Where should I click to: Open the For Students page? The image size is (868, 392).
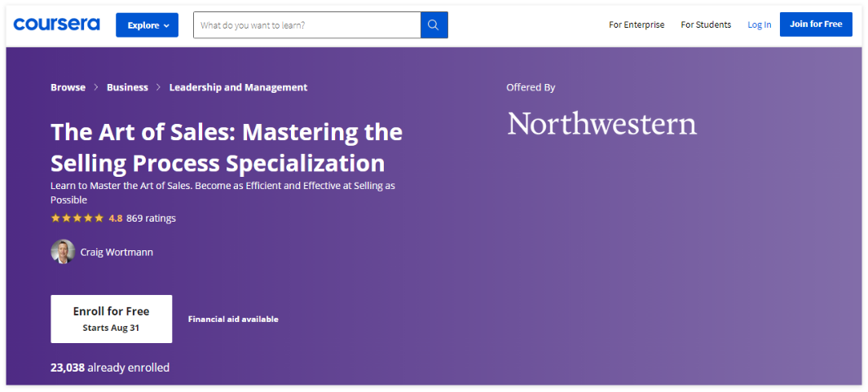pos(706,24)
